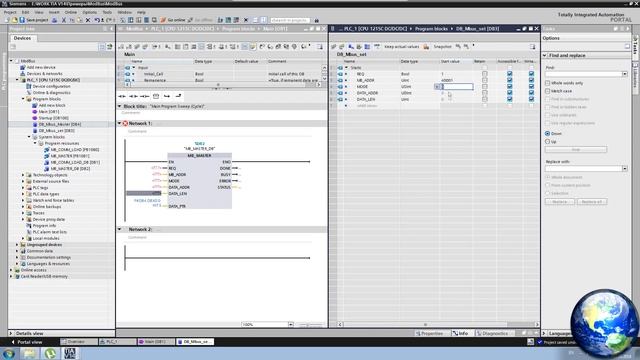Click the Replace all button
Image resolution: width=640 pixels, height=360 pixels.
[592, 202]
